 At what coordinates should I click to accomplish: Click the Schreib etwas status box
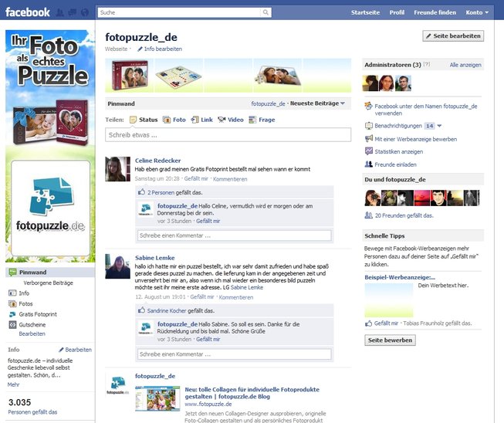228,135
